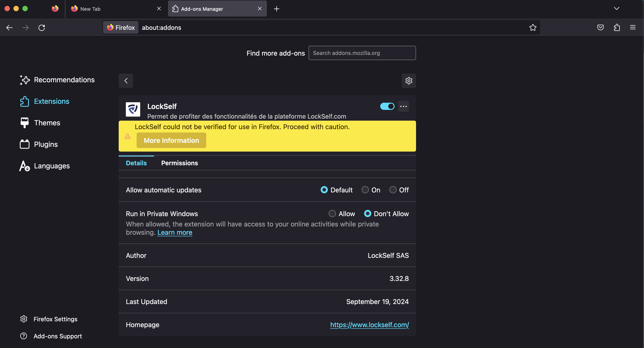Switch to the New Tab browser tab
The height and width of the screenshot is (348, 644).
coord(116,9)
